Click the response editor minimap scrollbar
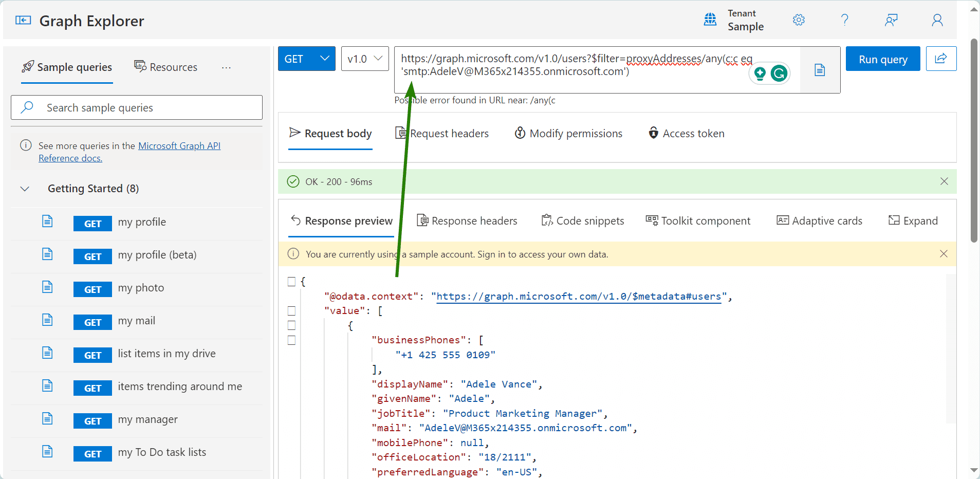 (x=951, y=348)
